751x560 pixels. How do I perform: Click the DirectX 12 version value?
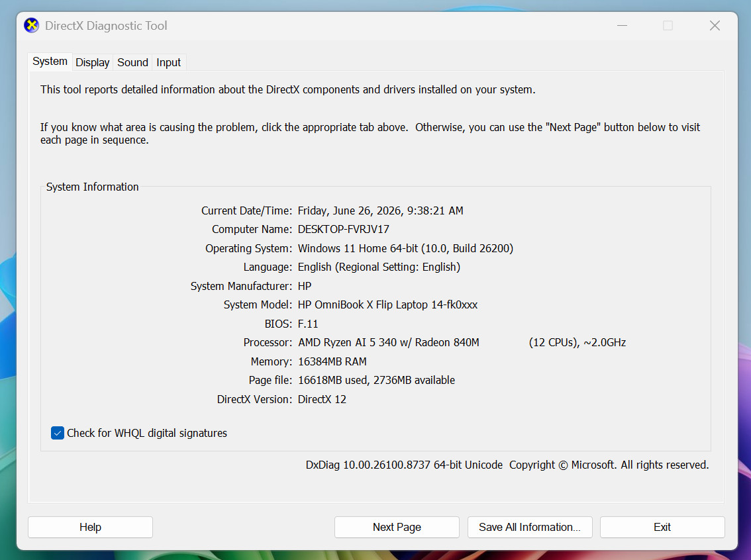[322, 400]
